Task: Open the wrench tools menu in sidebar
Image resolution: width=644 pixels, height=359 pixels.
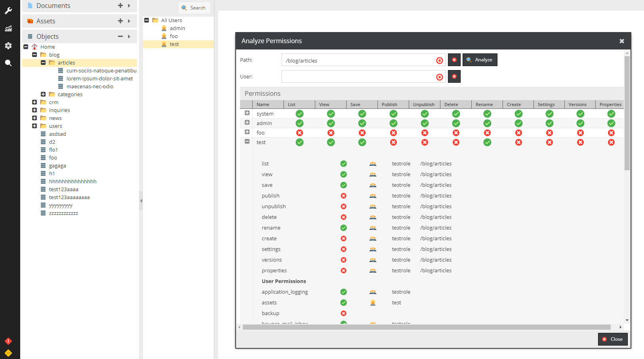Action: tap(8, 11)
